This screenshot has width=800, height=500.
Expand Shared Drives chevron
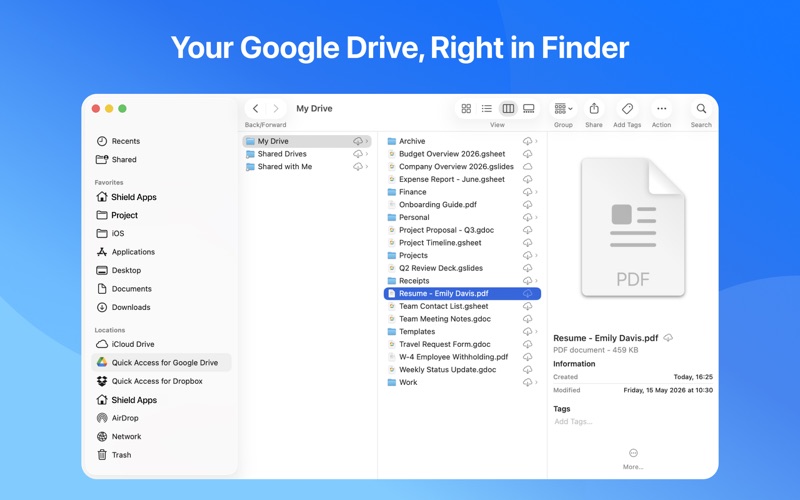[x=367, y=154]
